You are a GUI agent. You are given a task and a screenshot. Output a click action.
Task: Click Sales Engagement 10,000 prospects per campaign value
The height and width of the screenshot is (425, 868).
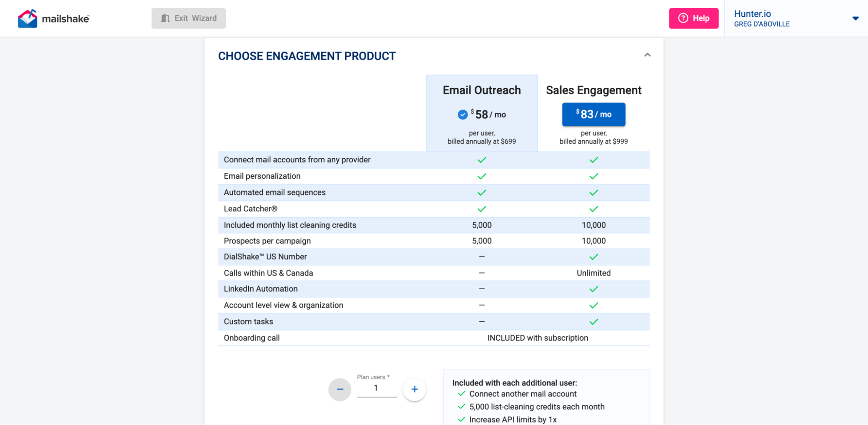(594, 241)
